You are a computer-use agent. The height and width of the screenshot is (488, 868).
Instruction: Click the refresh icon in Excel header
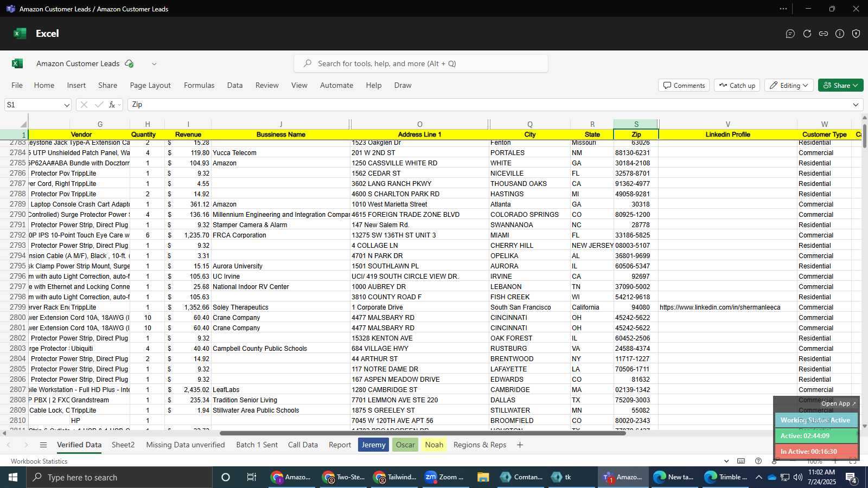click(x=807, y=34)
